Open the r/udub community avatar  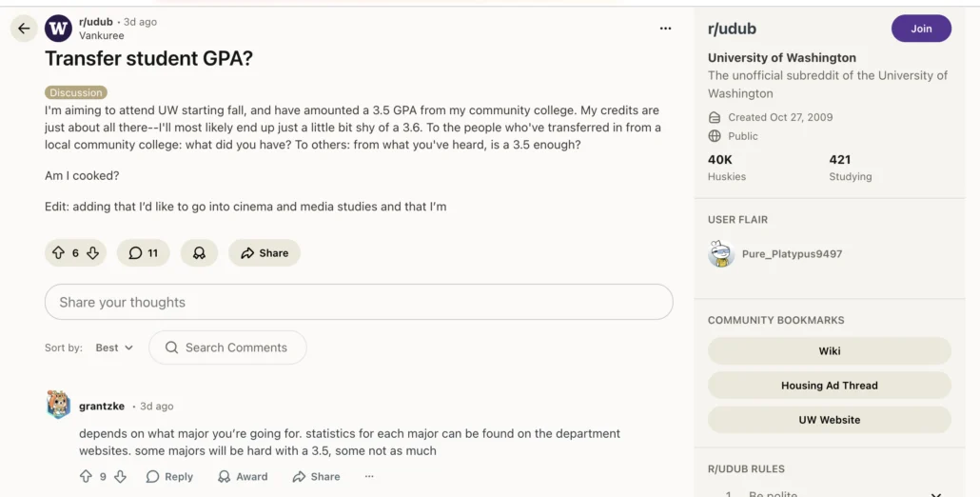[x=58, y=29]
